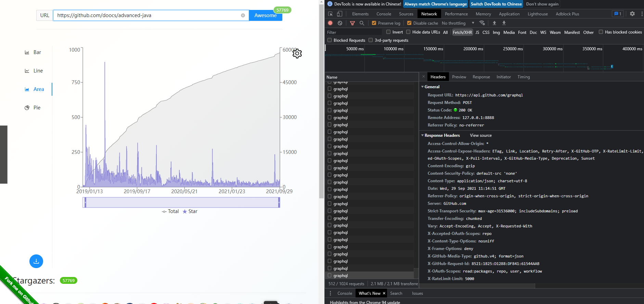Switch to the Console panel tab
Image resolution: width=644 pixels, height=304 pixels.
(384, 14)
